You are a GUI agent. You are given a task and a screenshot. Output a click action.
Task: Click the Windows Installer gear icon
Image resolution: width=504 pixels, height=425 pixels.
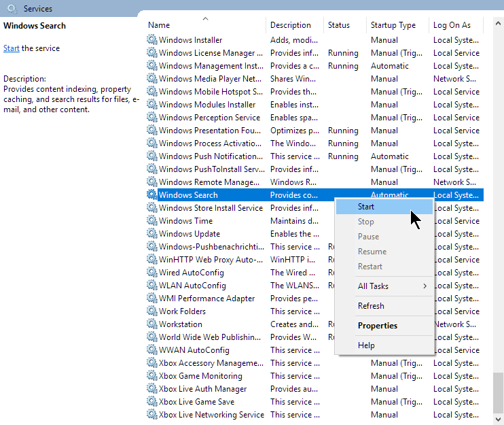point(152,40)
